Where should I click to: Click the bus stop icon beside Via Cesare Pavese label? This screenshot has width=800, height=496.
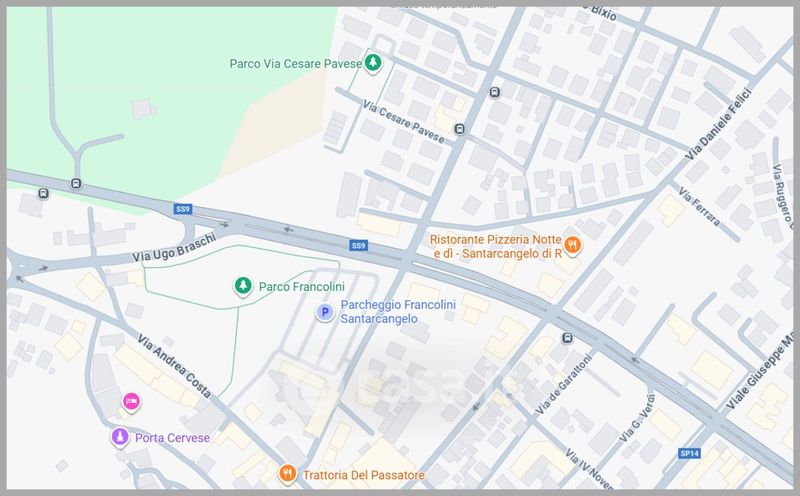[x=459, y=129]
